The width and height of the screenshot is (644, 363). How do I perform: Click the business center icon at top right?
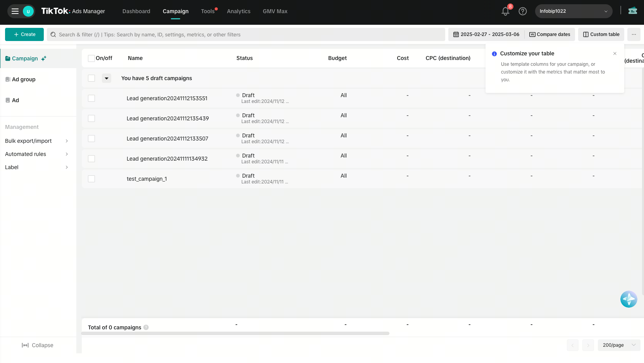(633, 11)
